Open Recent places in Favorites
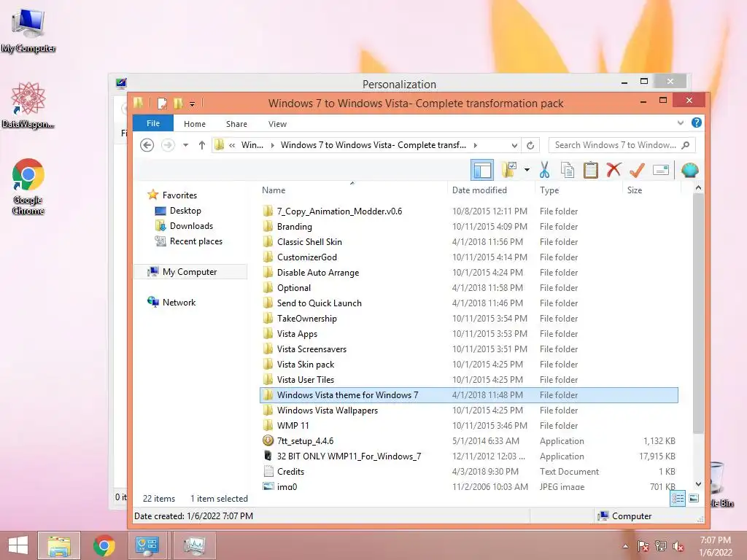Viewport: 747px width, 560px height. (196, 241)
